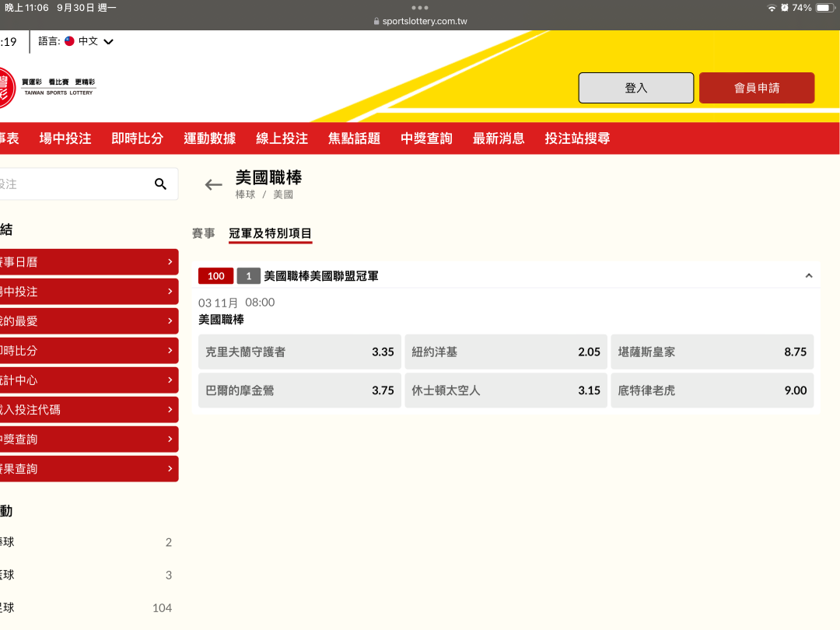Viewport: 840px width, 630px height.
Task: Open 場中投注 in the red navigation bar
Action: (65, 138)
